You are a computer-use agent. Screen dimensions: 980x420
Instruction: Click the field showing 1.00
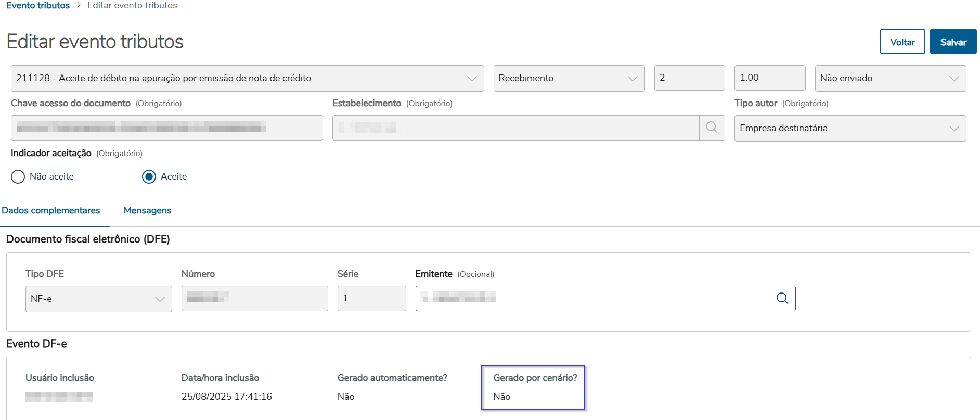[x=769, y=78]
